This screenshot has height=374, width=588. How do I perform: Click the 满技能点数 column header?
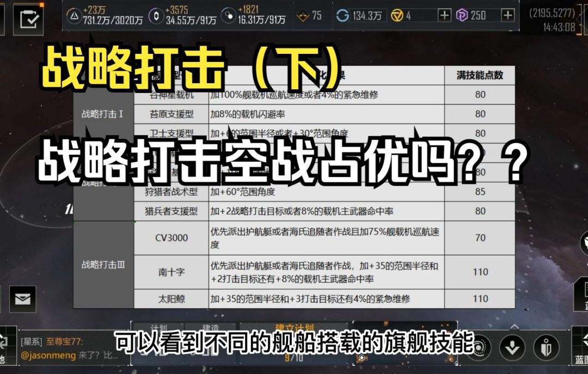tap(480, 75)
